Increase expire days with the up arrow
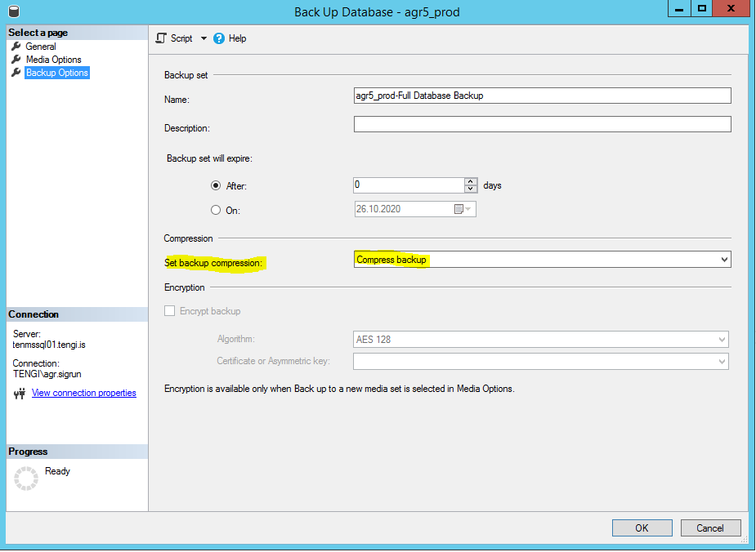Screen dimensions: 756x552 [x=471, y=181]
